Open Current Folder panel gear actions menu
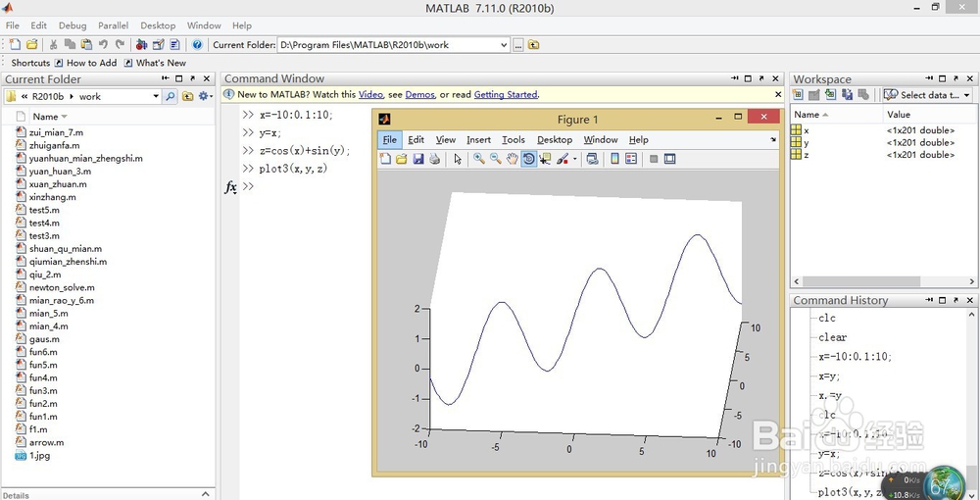The width and height of the screenshot is (980, 500). pyautogui.click(x=205, y=96)
